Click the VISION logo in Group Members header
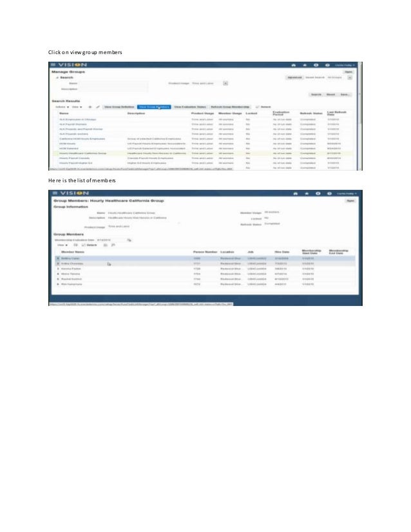The height and width of the screenshot is (532, 411). [x=74, y=193]
